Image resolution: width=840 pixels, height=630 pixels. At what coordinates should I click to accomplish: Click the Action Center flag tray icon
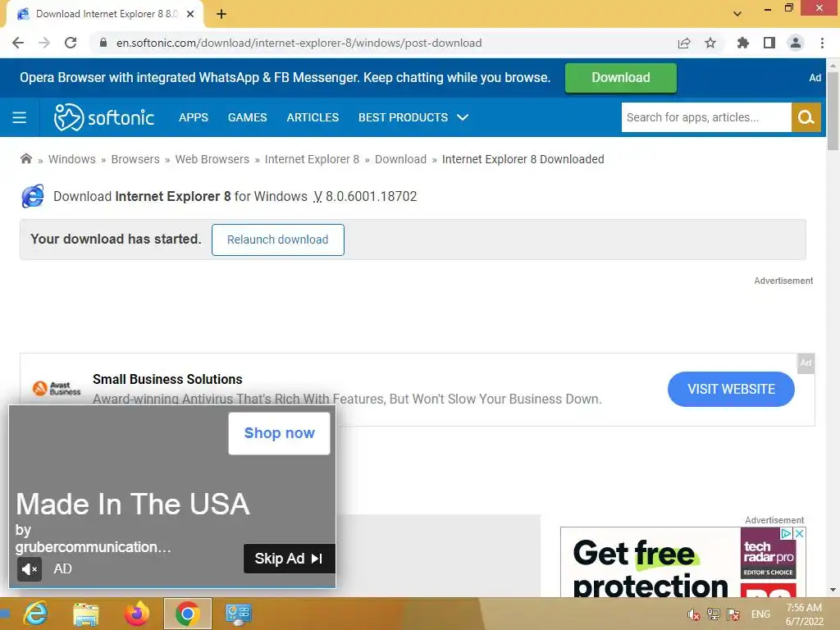point(733,614)
